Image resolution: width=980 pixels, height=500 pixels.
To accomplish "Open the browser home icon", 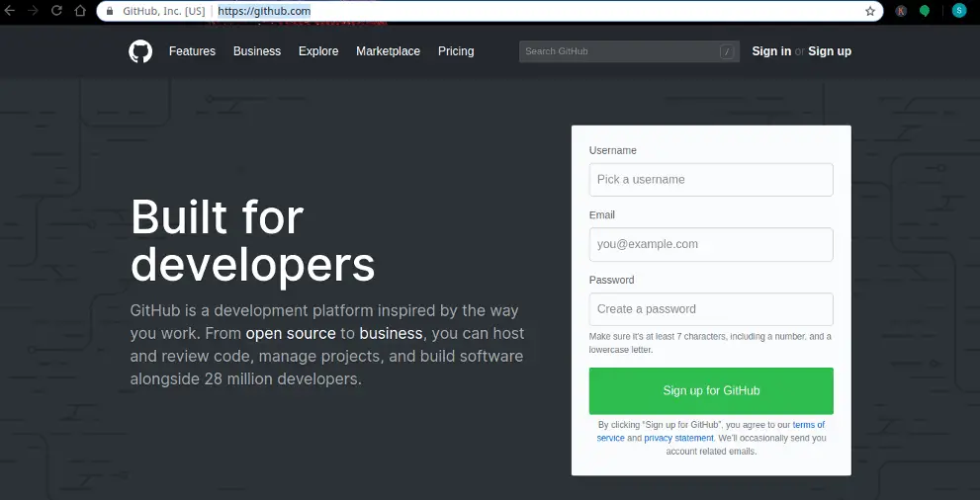I will [x=80, y=11].
